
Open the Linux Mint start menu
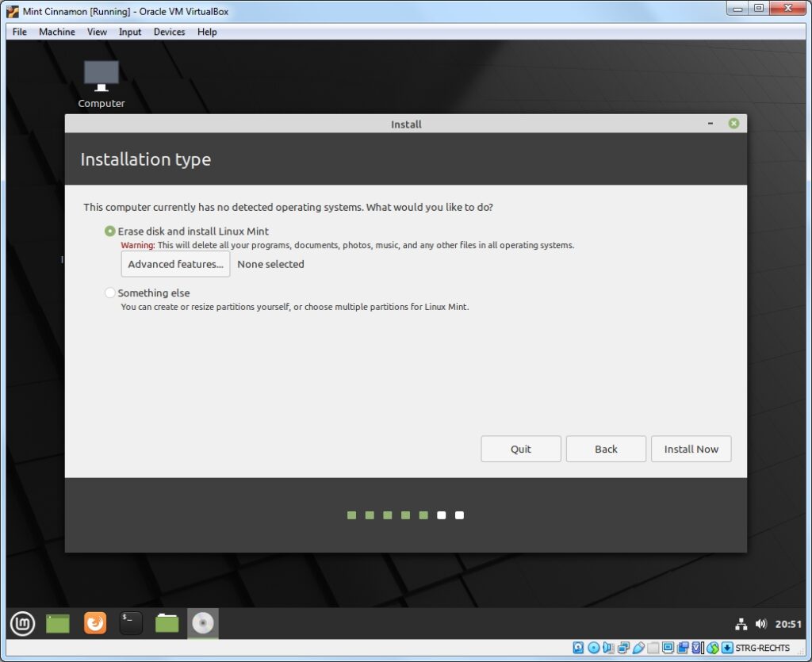22,623
